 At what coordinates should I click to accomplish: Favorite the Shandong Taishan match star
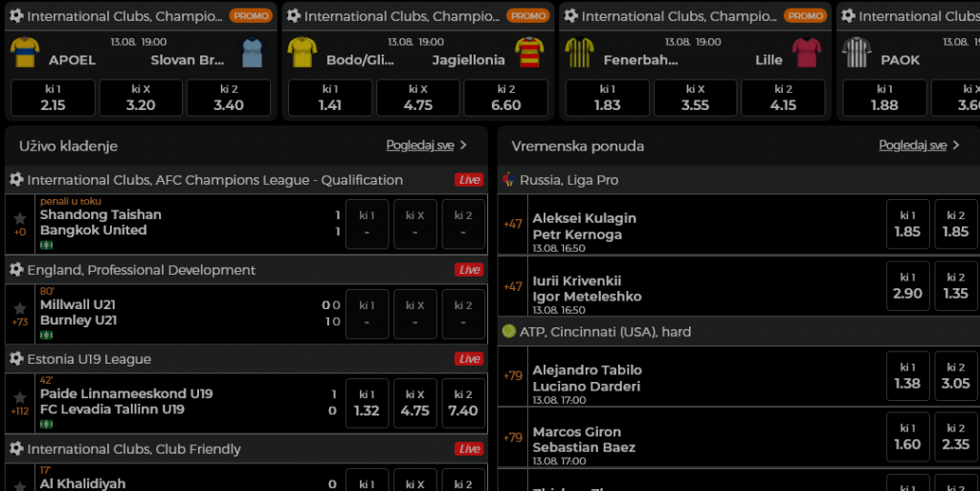coord(20,218)
